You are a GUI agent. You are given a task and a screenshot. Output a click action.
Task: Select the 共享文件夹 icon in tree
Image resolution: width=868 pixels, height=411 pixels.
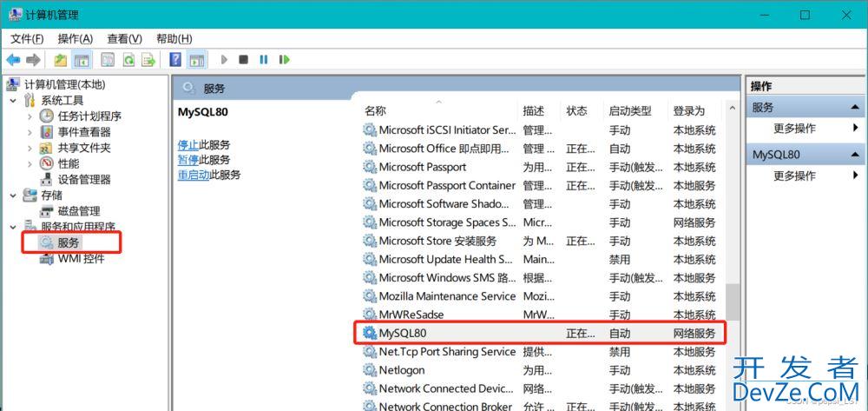click(47, 148)
